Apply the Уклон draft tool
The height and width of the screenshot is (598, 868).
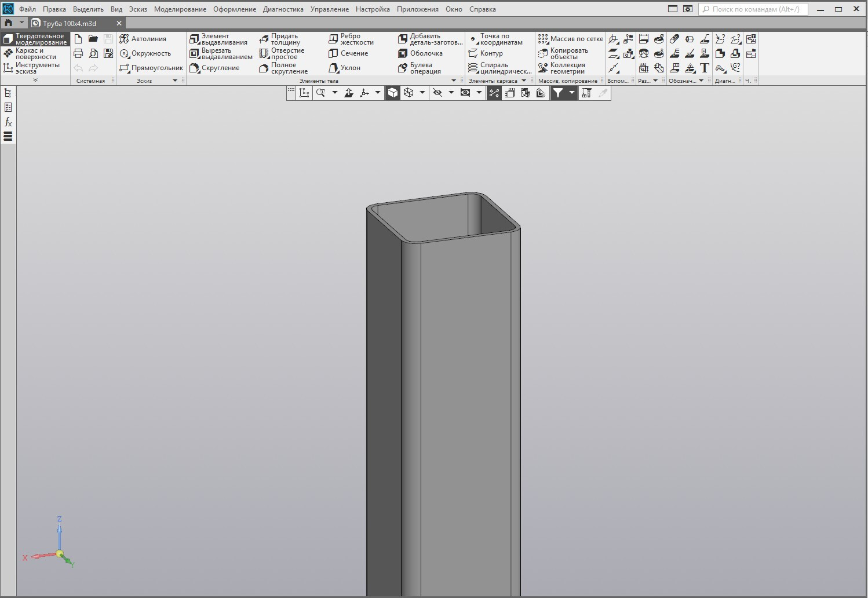click(x=344, y=68)
